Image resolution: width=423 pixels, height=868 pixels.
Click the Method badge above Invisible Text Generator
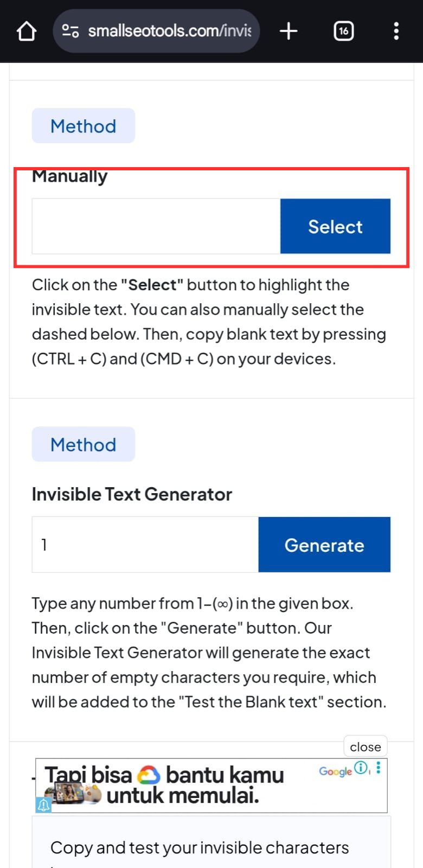click(x=84, y=444)
